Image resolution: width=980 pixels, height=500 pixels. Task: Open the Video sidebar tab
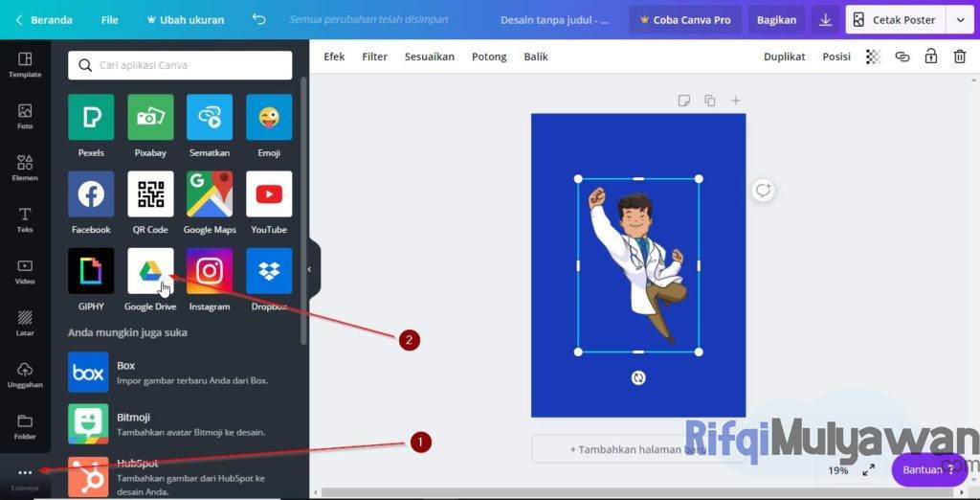[x=25, y=272]
